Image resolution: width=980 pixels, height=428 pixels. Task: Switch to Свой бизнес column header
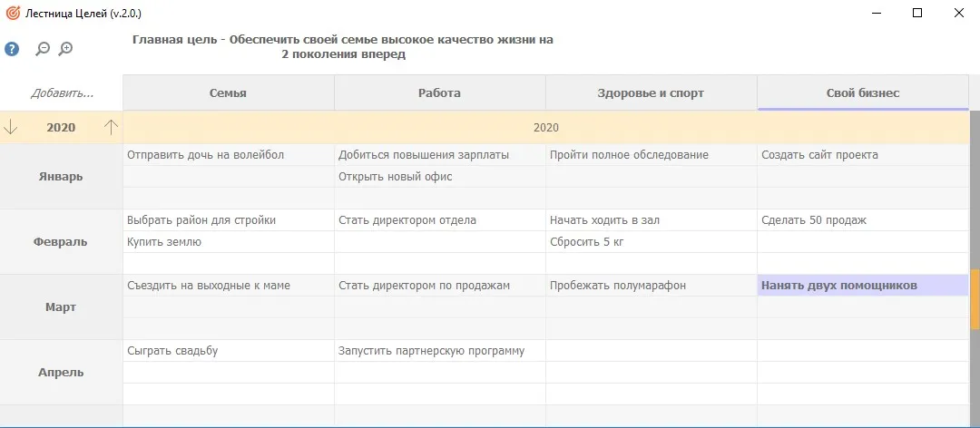click(862, 92)
